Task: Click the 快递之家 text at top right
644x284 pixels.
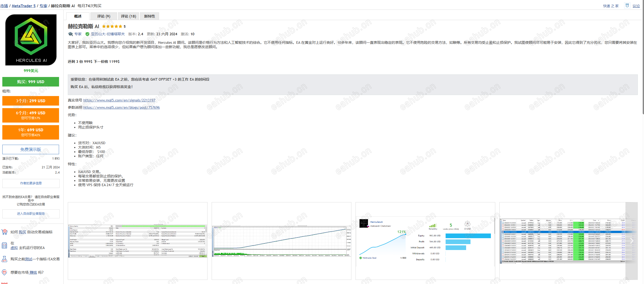Action: 611,6
